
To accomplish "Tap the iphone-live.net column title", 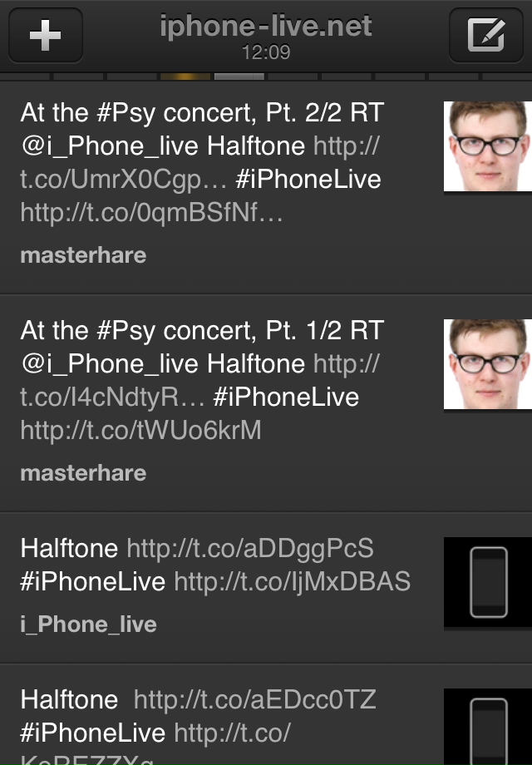I will 266,27.
